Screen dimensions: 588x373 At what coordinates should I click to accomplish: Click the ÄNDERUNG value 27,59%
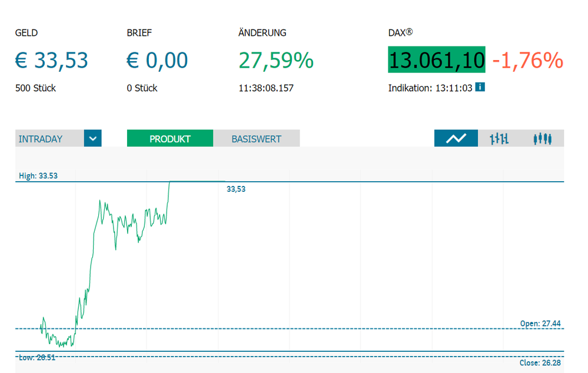coord(276,60)
